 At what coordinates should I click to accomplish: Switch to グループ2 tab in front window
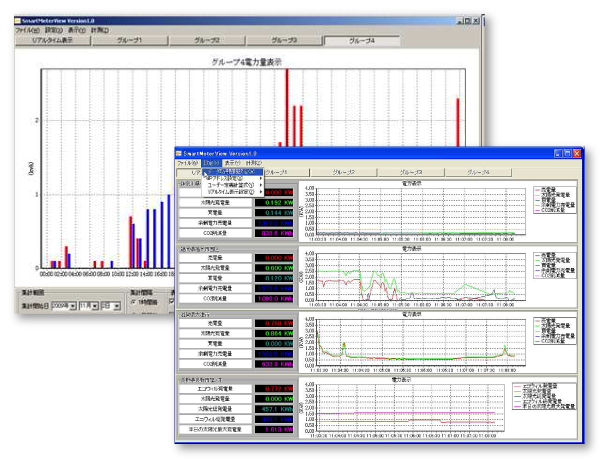343,173
